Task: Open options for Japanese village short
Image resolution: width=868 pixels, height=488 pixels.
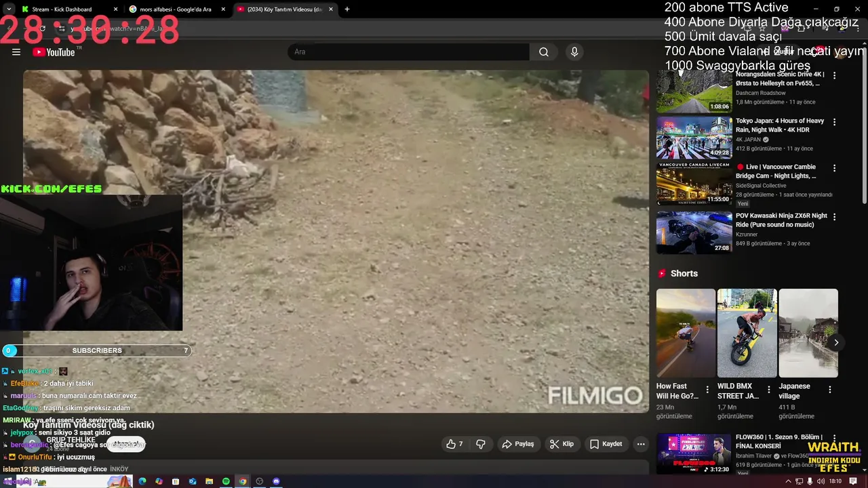Action: tap(830, 390)
